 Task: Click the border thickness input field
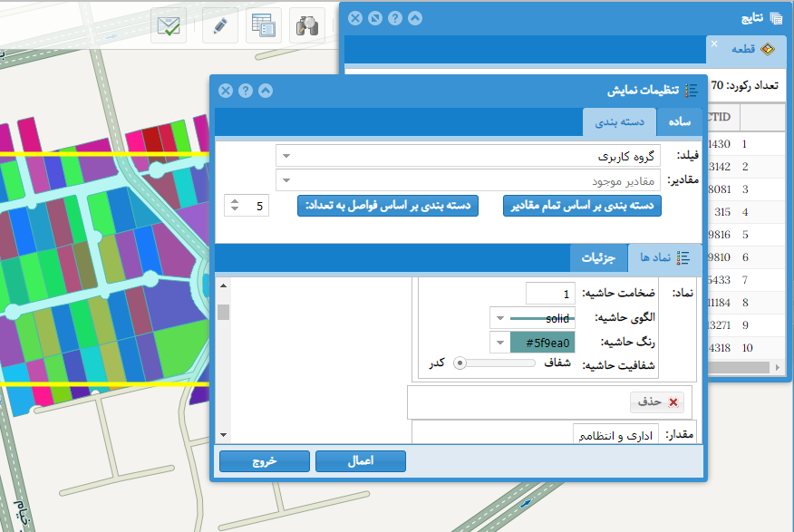(549, 294)
